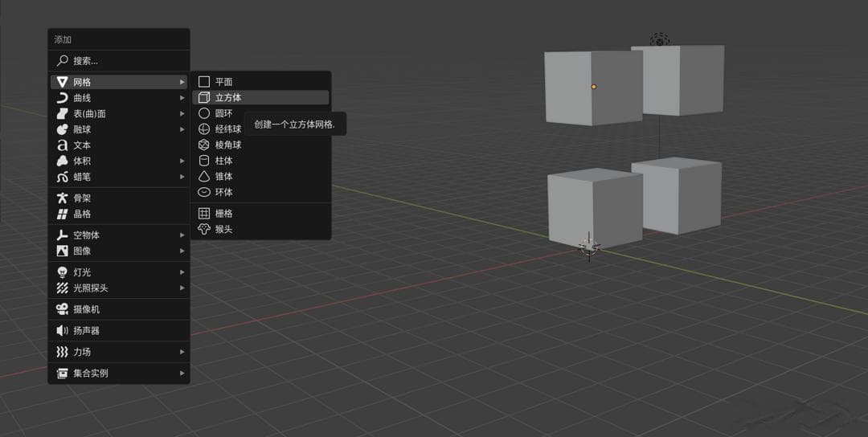
Task: Click the icosphere (棱角球) icon
Action: 204,145
